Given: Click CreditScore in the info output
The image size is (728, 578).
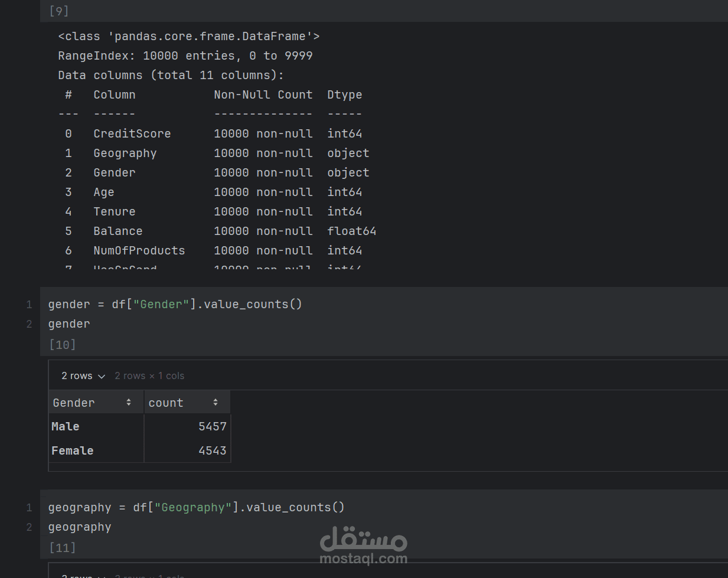Looking at the screenshot, I should pos(132,134).
